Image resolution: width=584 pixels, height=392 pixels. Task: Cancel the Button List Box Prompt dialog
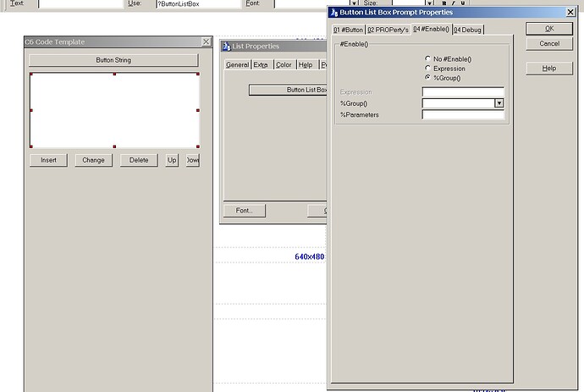click(549, 43)
